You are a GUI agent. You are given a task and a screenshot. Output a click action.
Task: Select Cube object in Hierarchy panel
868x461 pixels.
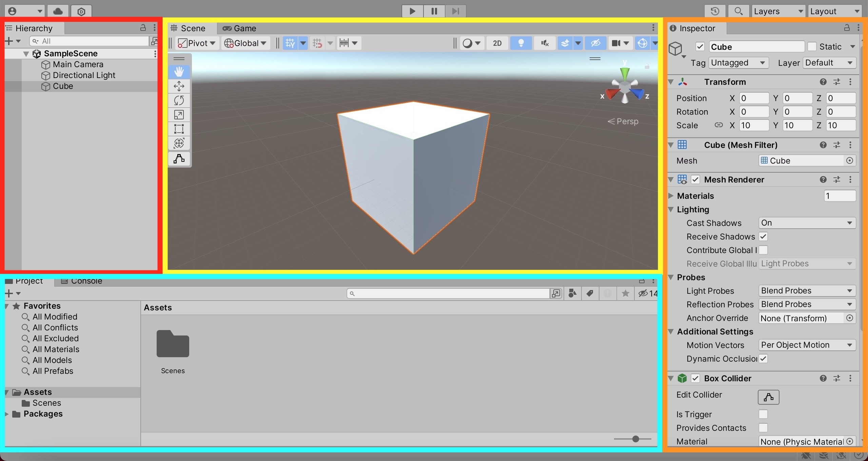pos(63,85)
